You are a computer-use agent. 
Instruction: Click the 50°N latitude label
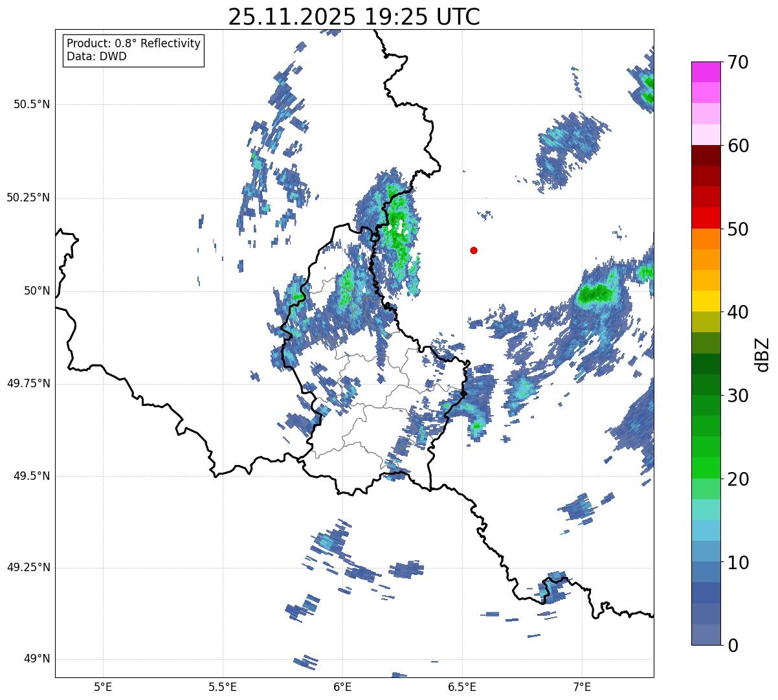coord(37,291)
